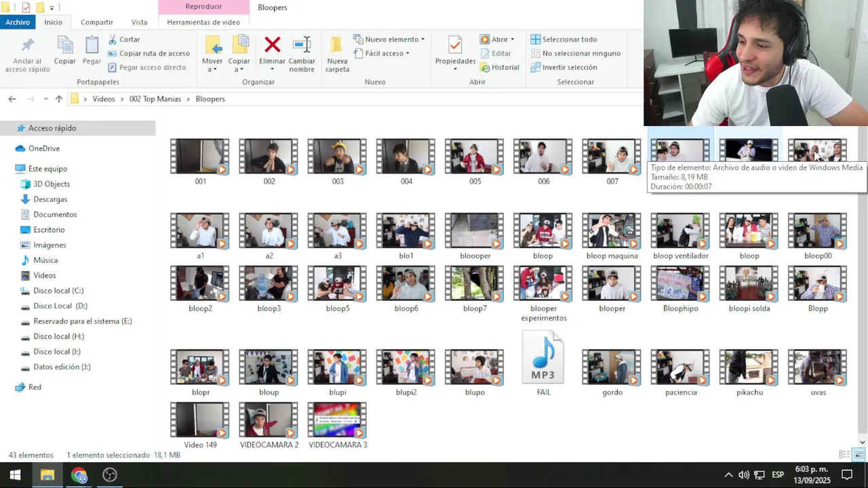Click the Anclar al acceso rápido pin icon
Screen dimensions: 868x488
(27, 45)
